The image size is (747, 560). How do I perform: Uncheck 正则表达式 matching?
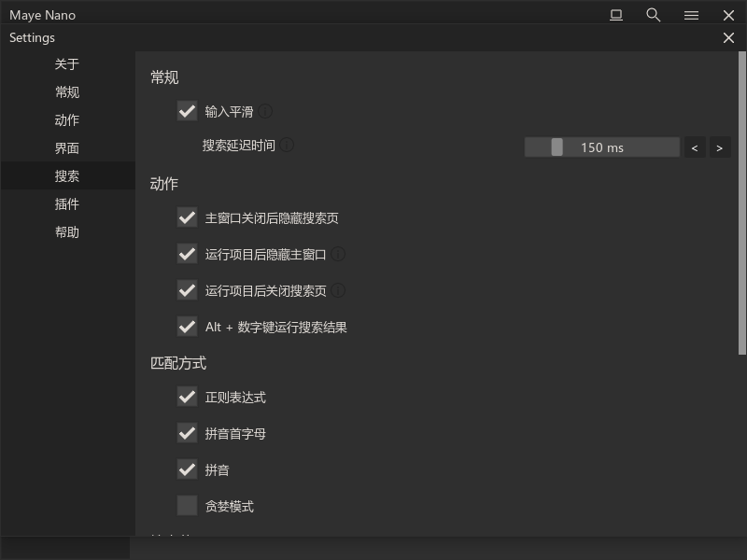[x=187, y=397]
